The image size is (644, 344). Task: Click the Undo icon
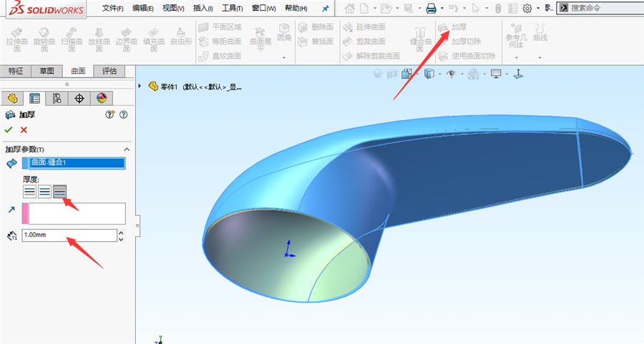453,8
